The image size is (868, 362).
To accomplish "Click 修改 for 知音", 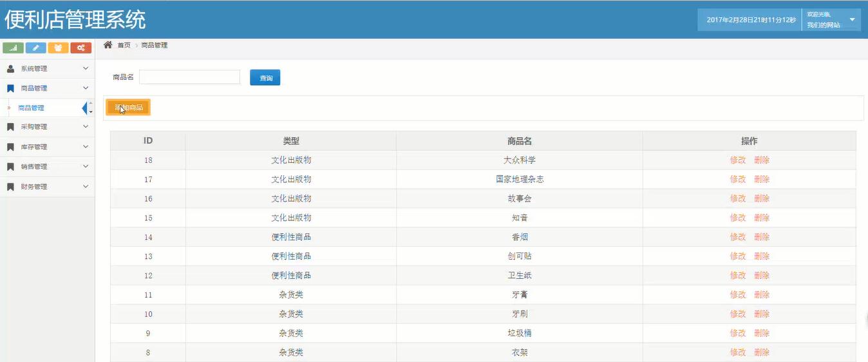I will point(738,218).
